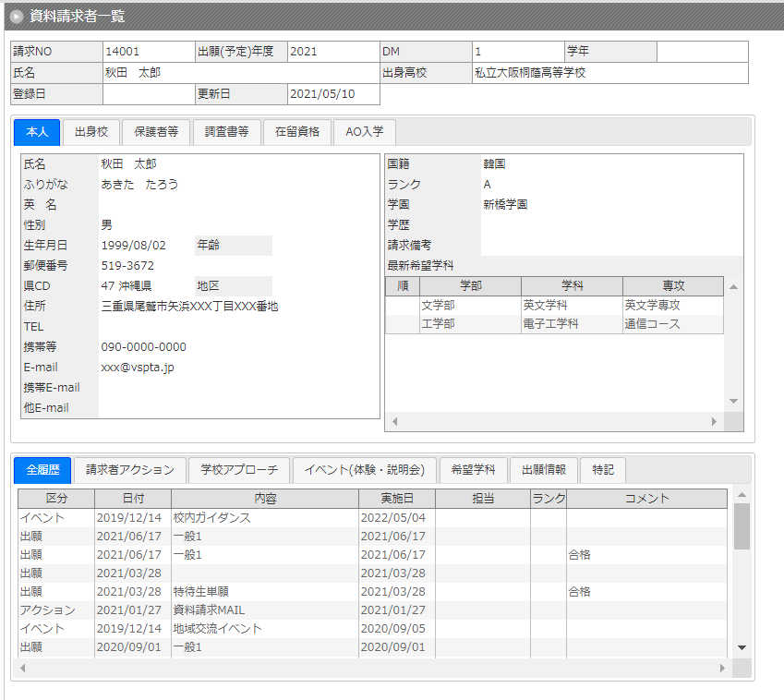Open the 保護者等 tab
Viewport: 784px width, 700px height.
(156, 132)
